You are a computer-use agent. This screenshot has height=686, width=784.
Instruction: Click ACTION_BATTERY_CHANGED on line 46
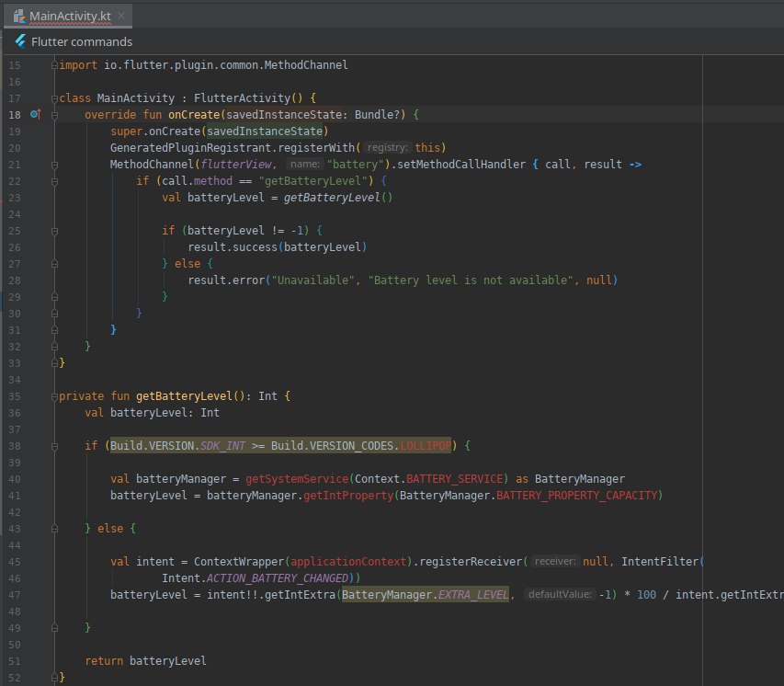278,578
